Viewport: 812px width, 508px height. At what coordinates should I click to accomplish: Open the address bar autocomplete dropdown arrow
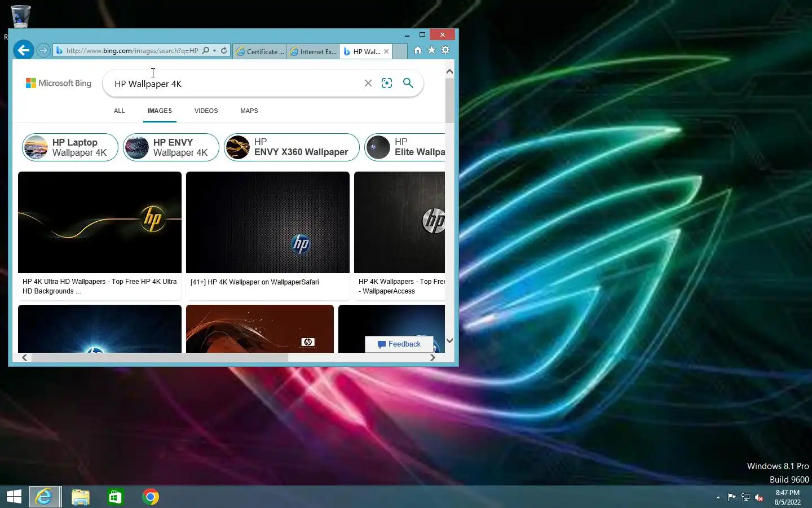pyautogui.click(x=214, y=51)
